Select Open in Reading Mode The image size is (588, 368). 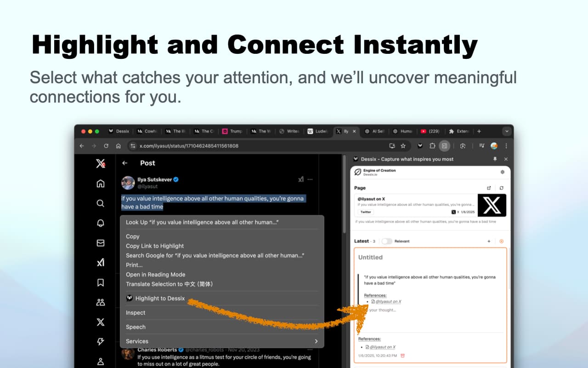tap(222, 275)
